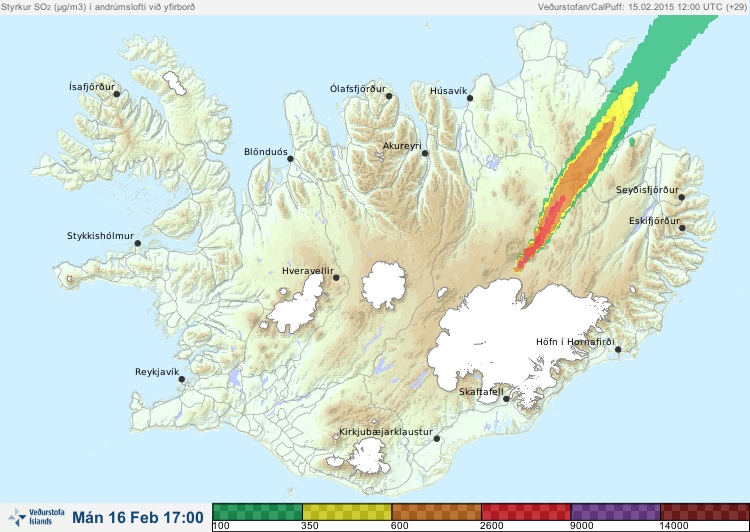Click the Hofsjökull glacier in central Iceland
The height and width of the screenshot is (532, 750).
384,285
